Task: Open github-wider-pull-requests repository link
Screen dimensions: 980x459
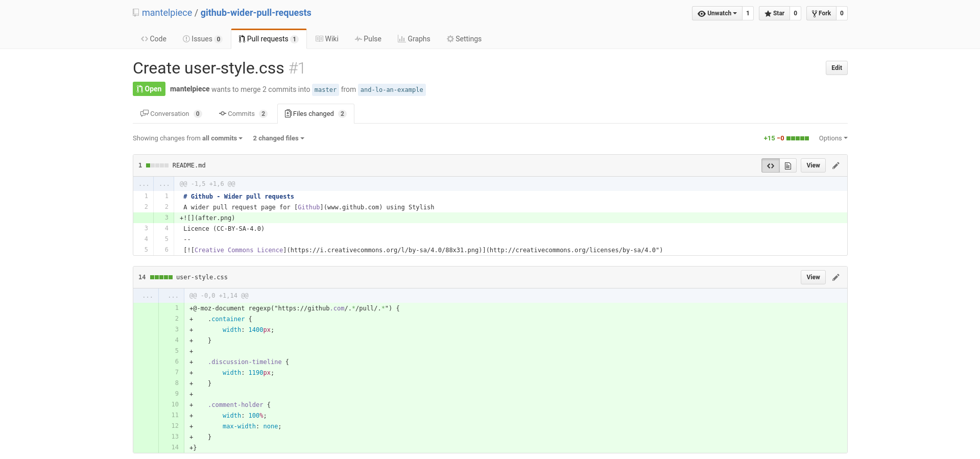Action: (x=256, y=13)
